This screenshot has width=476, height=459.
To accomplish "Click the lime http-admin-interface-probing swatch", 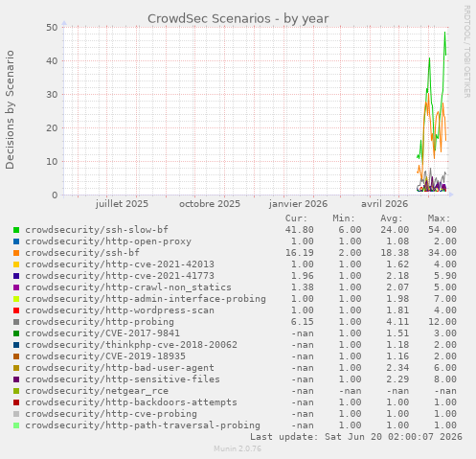I will click(x=16, y=299).
